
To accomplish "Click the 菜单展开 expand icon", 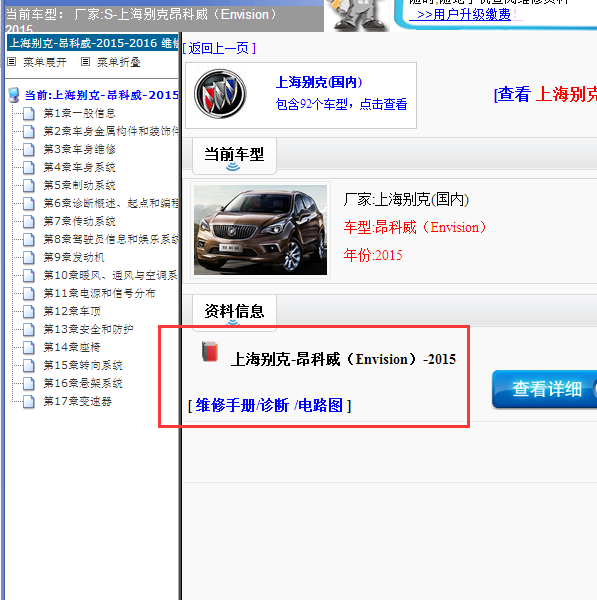I will (11, 62).
